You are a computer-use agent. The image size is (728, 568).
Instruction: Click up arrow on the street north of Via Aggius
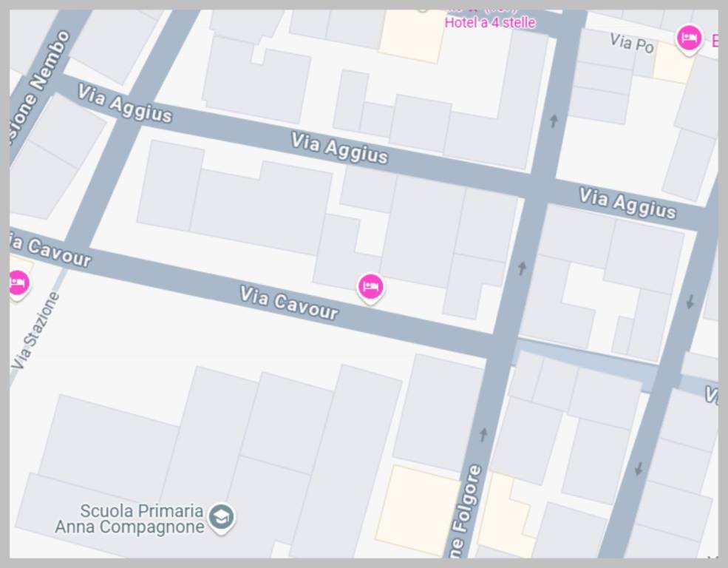point(554,121)
